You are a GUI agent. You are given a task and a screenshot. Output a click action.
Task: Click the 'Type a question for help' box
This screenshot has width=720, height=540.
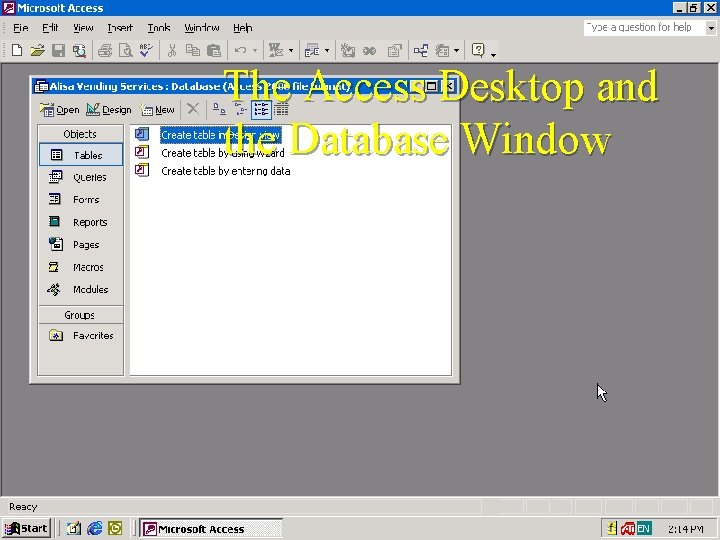(x=645, y=28)
